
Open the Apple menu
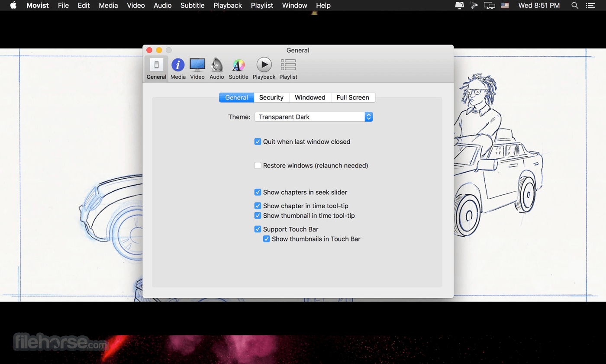pos(13,6)
